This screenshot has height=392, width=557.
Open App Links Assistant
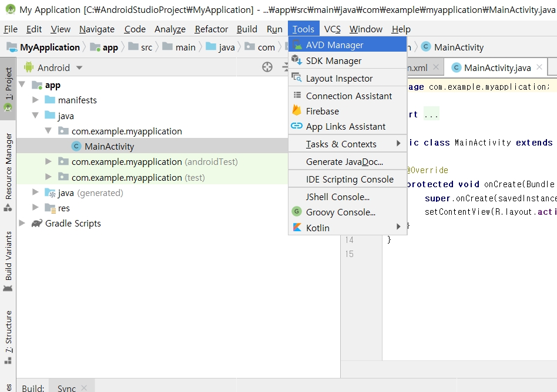click(347, 126)
